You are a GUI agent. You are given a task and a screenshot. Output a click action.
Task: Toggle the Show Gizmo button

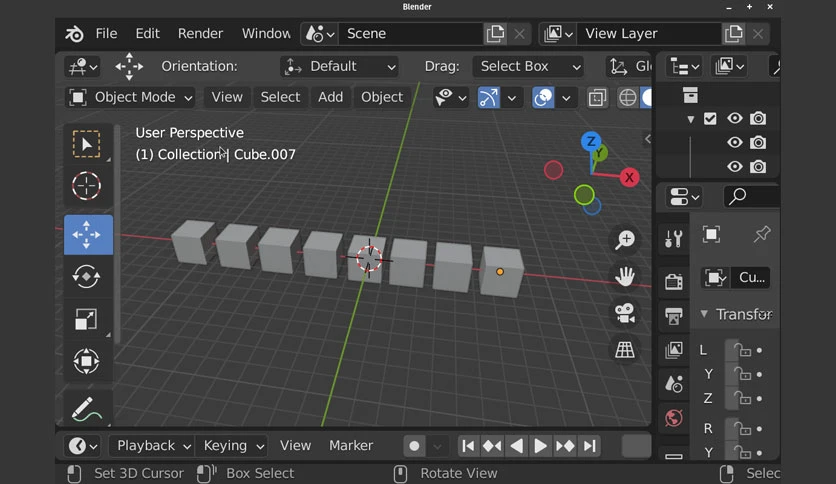[x=488, y=98]
